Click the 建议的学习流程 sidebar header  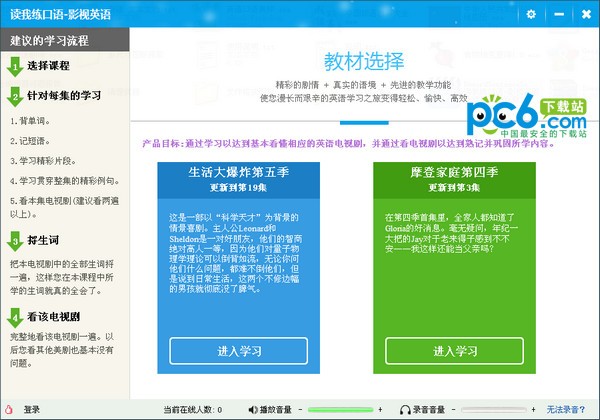[x=65, y=40]
